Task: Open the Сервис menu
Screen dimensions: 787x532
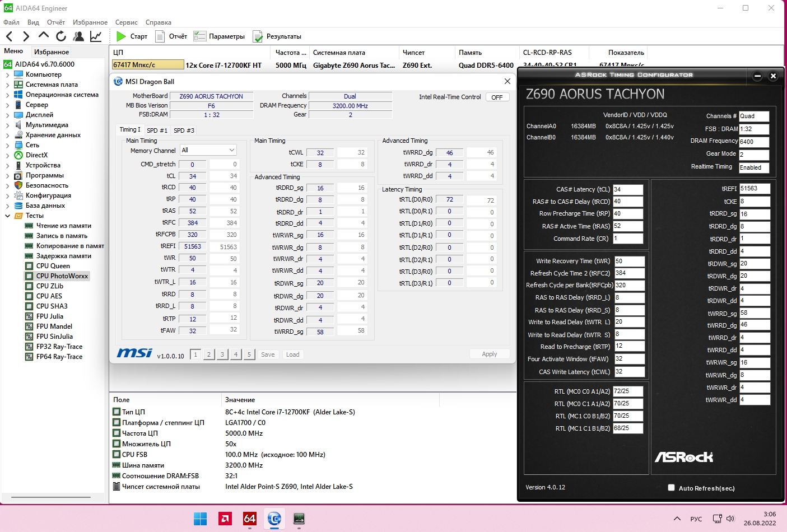Action: pyautogui.click(x=127, y=22)
